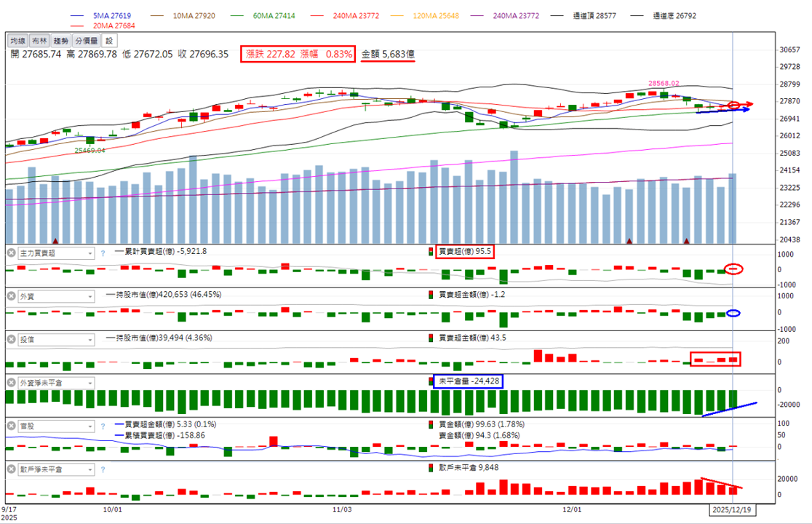Screen dimensions: 812x524
Task: Close the 官股 indicator panel
Action: coord(12,426)
